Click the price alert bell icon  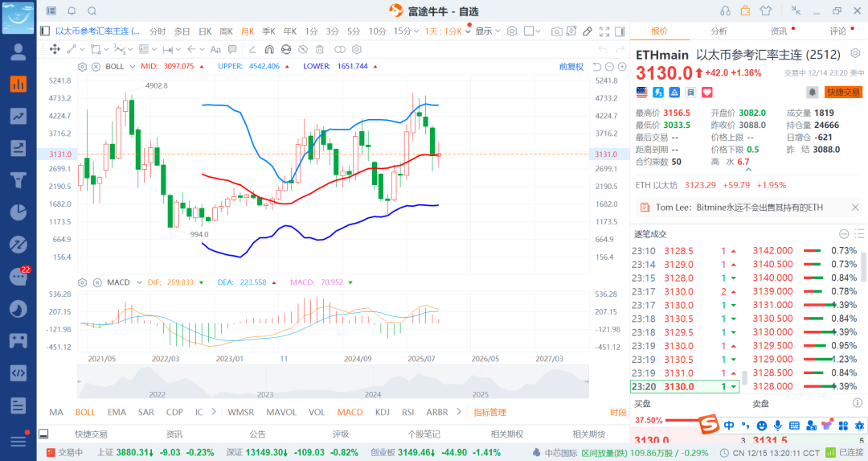pyautogui.click(x=813, y=93)
